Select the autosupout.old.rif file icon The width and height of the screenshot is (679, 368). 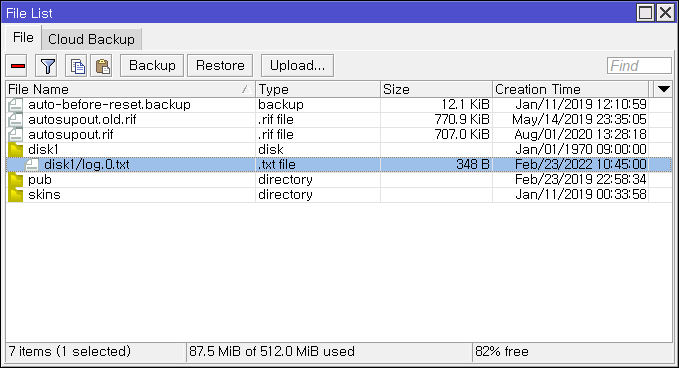click(15, 119)
